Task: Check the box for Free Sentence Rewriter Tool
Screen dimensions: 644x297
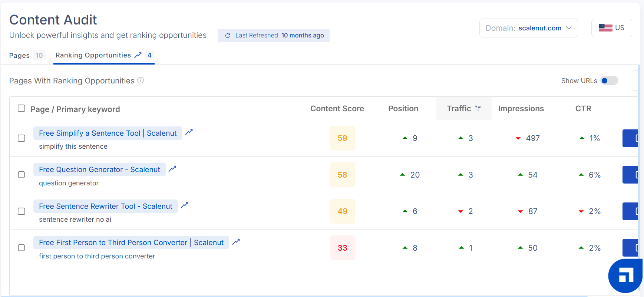Action: coord(22,211)
